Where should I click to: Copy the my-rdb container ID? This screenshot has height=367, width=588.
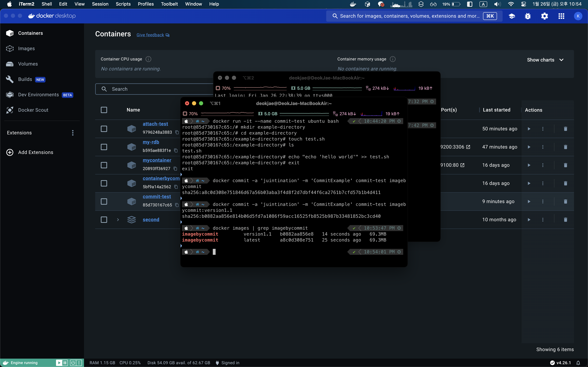pos(176,150)
